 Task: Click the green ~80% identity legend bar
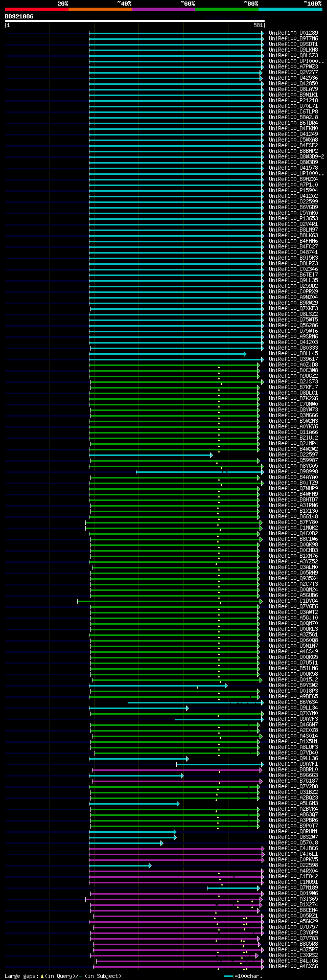pyautogui.click(x=227, y=9)
